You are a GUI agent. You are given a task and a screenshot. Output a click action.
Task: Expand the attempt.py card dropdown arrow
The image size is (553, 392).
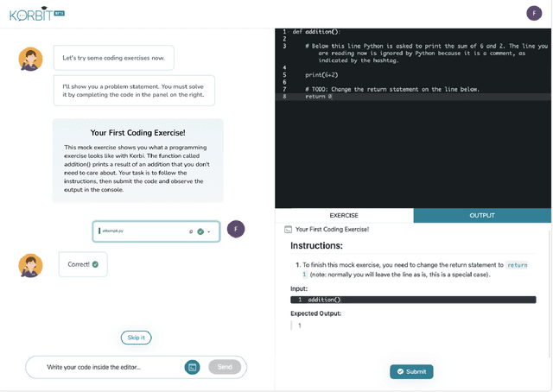(209, 231)
